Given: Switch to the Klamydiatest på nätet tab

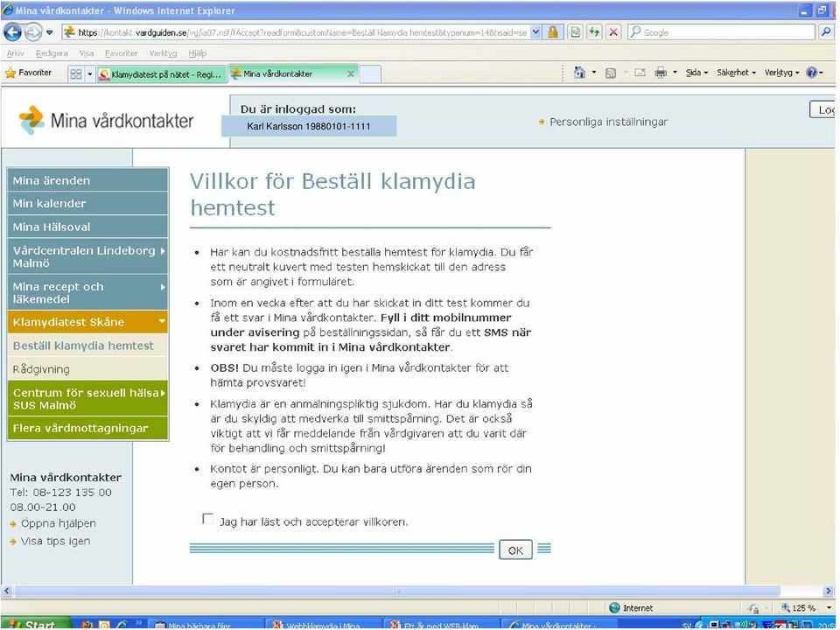Looking at the screenshot, I should tap(162, 74).
